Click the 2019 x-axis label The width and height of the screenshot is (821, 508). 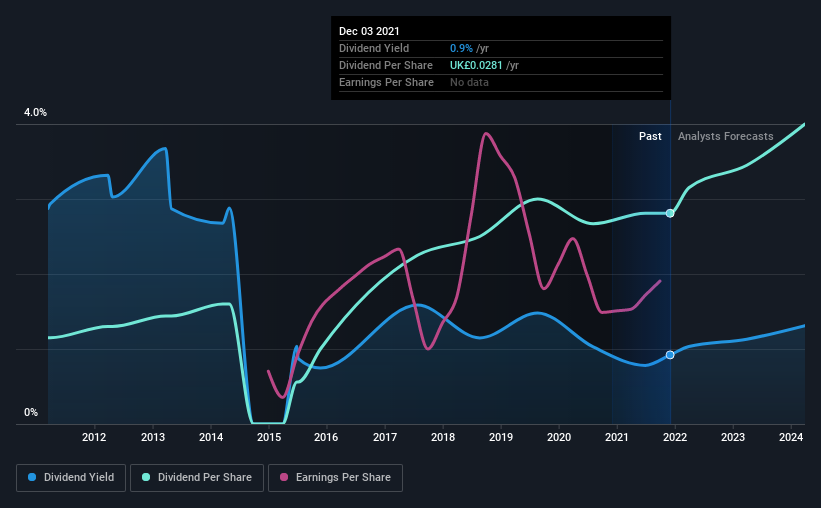pos(501,437)
